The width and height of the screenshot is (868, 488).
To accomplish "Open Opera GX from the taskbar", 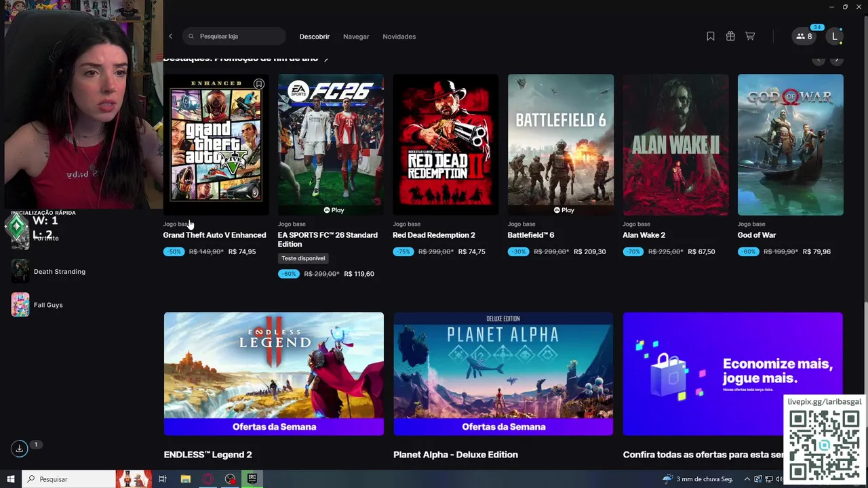I will [208, 479].
